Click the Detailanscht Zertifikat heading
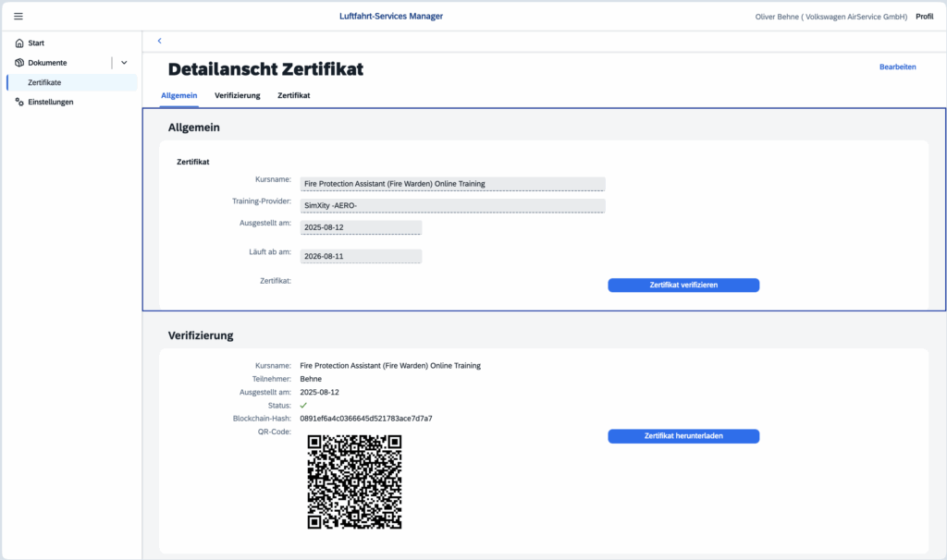 point(265,69)
